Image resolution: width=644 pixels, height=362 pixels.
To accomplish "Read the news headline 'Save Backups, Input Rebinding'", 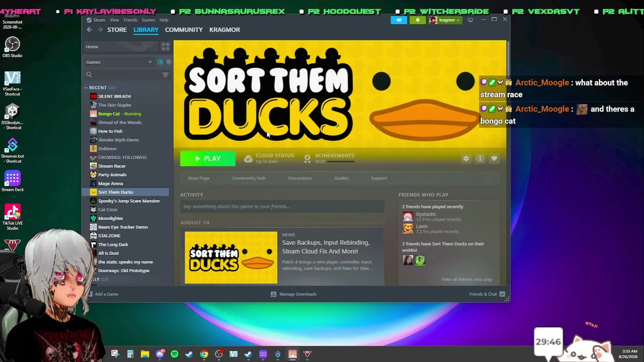I will point(326,247).
